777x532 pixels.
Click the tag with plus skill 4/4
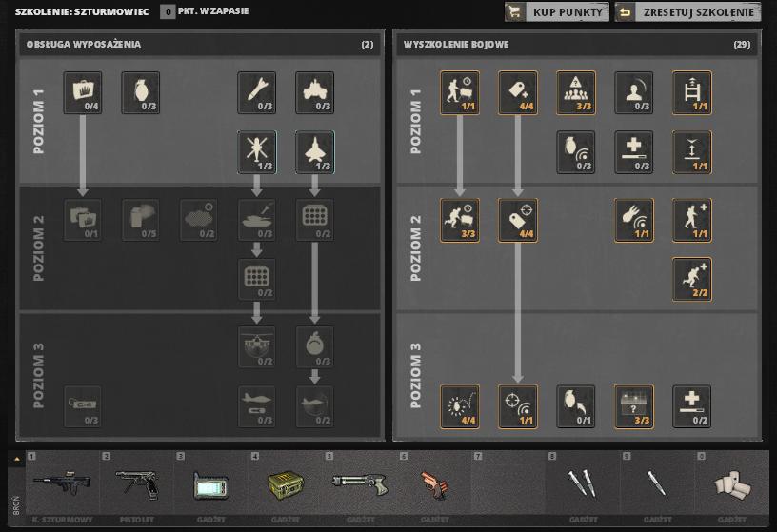click(x=518, y=92)
